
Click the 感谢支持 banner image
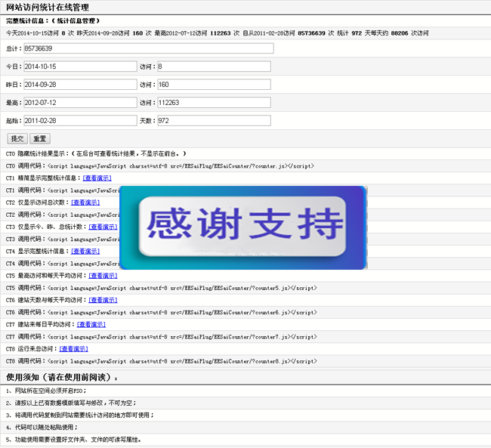[x=243, y=227]
